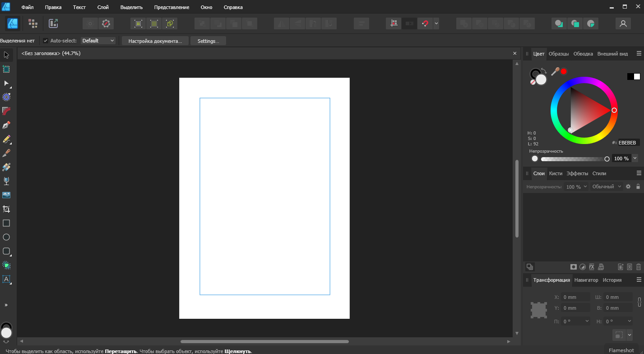644x354 pixels.
Task: Open Представление menu
Action: 171,7
